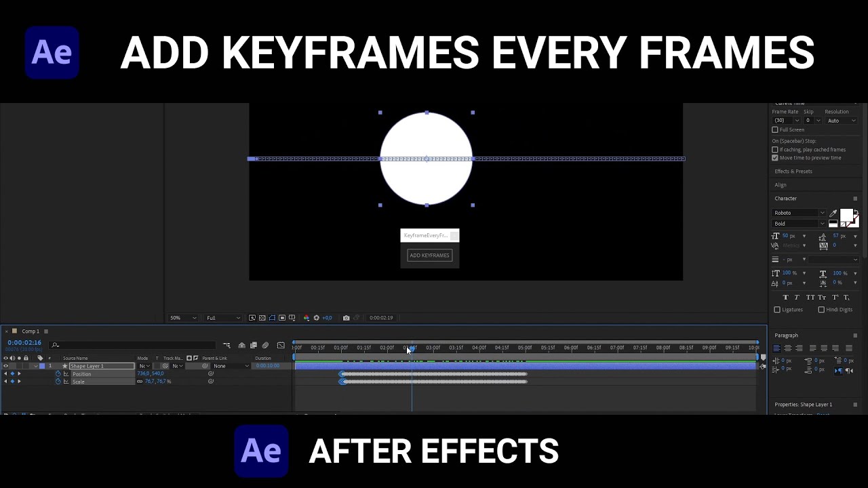Open Properties: Shape Layer 1 panel
868x488 pixels.
tap(804, 405)
